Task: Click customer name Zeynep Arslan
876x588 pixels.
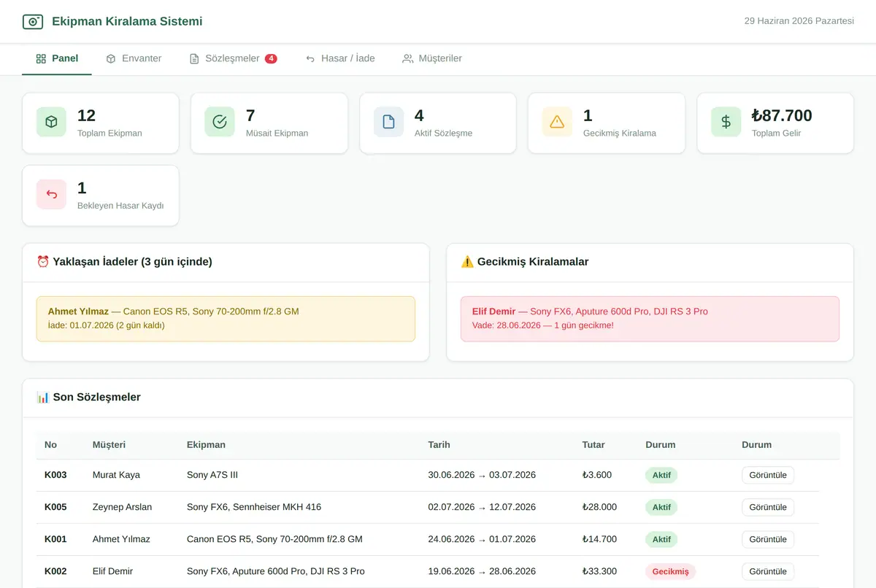Action: pos(123,507)
